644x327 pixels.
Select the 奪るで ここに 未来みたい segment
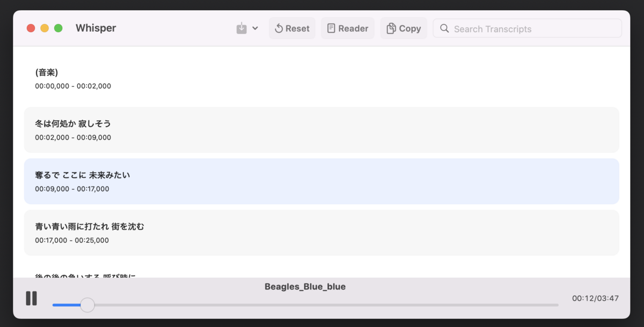[321, 181]
